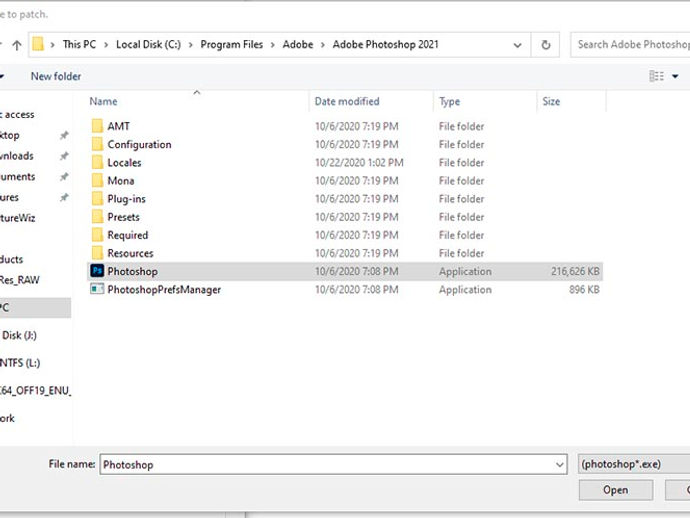Click the pin icon beside Documents
Image resolution: width=690 pixels, height=518 pixels.
coord(64,176)
